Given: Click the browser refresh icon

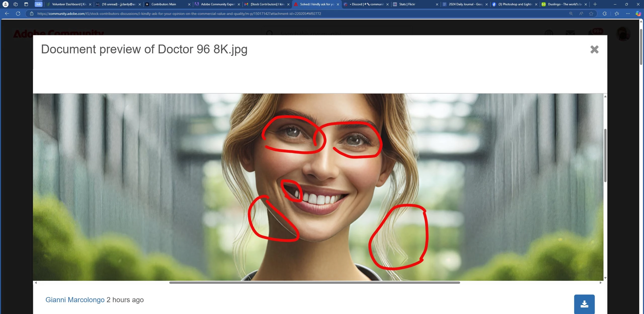Looking at the screenshot, I should tap(18, 14).
